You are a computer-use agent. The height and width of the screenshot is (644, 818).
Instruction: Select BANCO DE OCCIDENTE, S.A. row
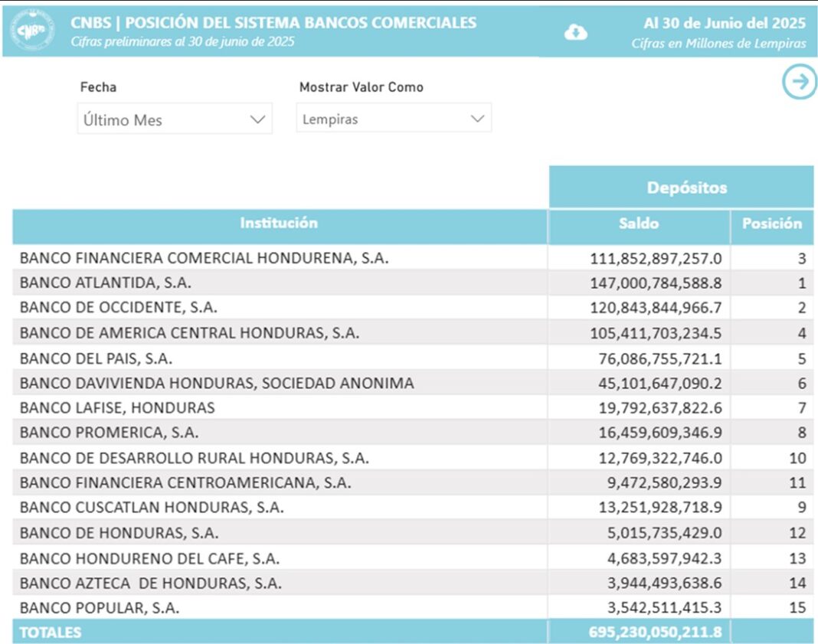click(119, 308)
